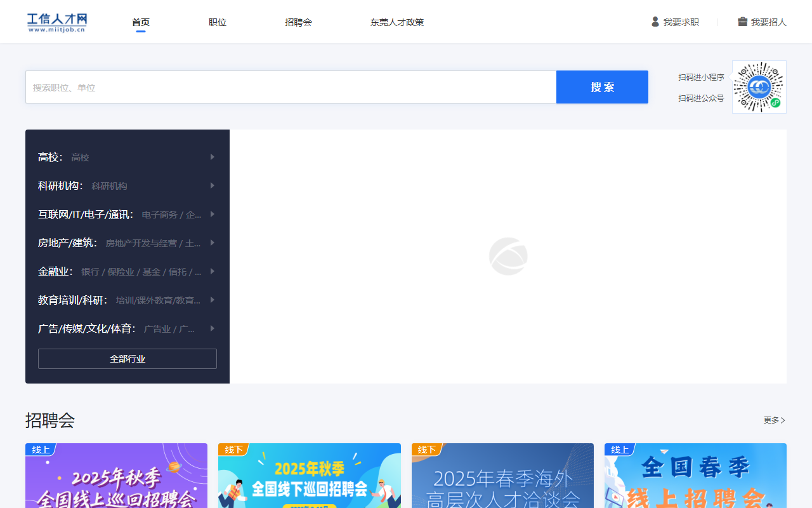Expand the 房地产/建筑 category arrow

[213, 243]
